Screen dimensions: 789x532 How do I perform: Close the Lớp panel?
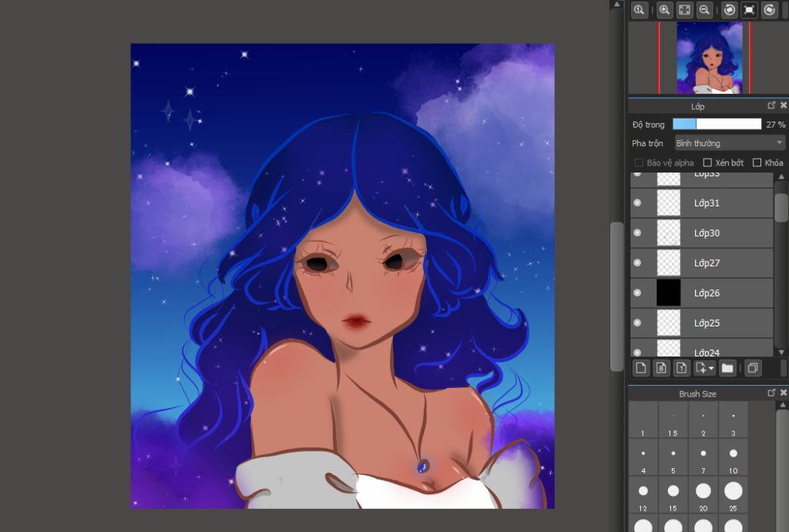(784, 105)
